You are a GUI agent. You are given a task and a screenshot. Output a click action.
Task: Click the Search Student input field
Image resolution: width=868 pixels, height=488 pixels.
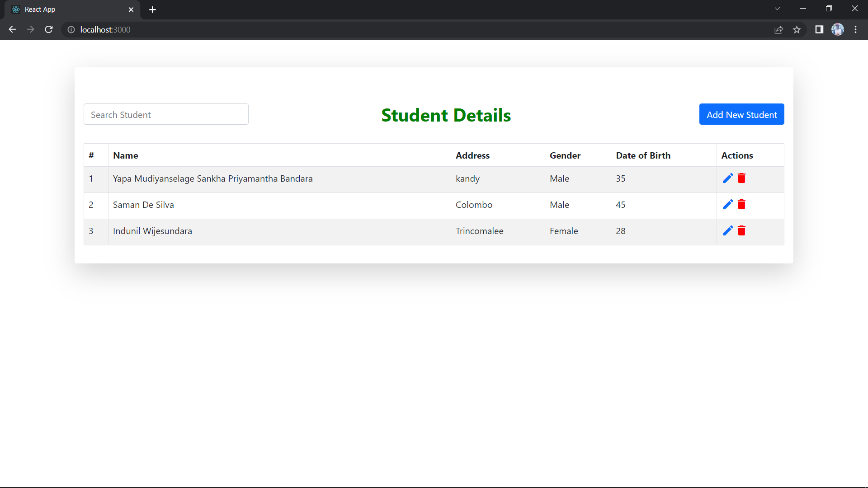coord(166,114)
